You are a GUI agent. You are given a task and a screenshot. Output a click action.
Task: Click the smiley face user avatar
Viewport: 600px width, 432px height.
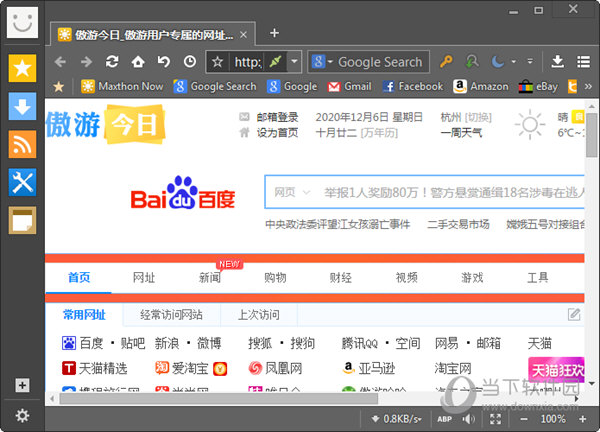pos(22,22)
